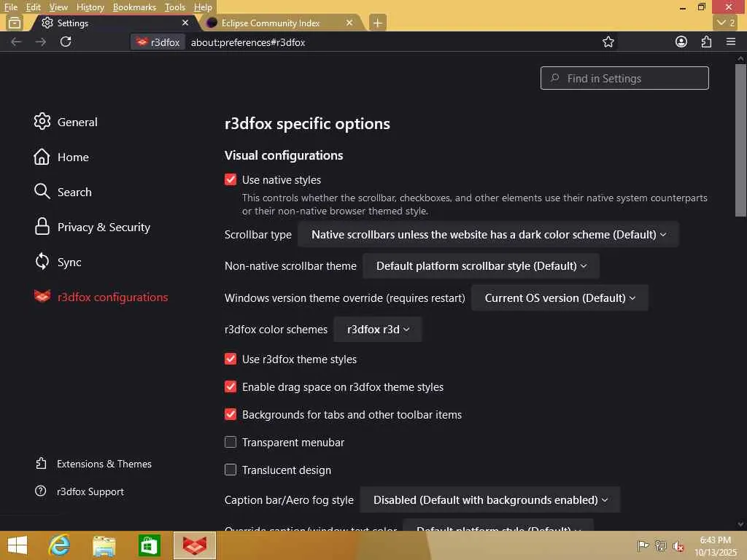Image resolution: width=747 pixels, height=560 pixels.
Task: Uncheck Backgrounds for tabs and toolbar items
Action: (231, 414)
